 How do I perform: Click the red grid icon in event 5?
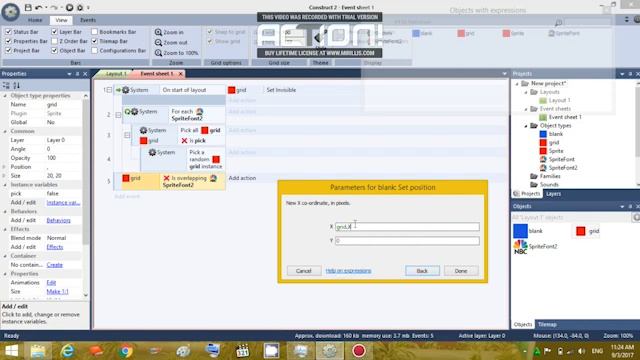(x=126, y=178)
